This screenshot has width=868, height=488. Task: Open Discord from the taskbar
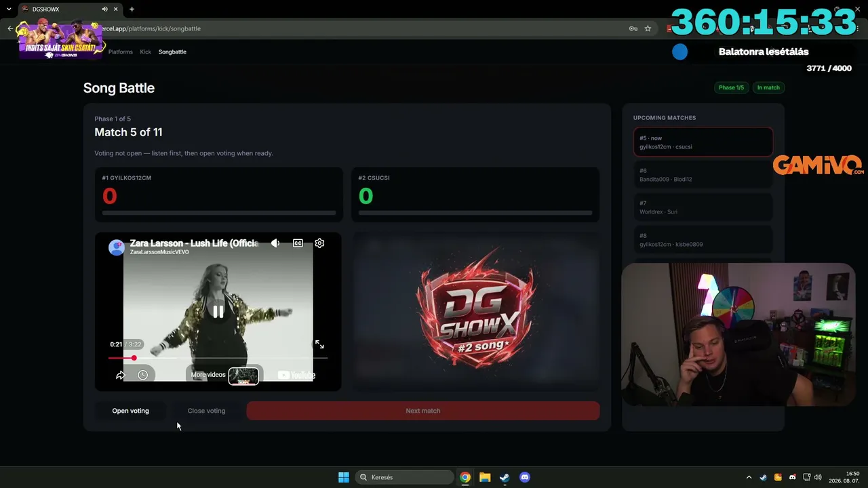tap(524, 477)
